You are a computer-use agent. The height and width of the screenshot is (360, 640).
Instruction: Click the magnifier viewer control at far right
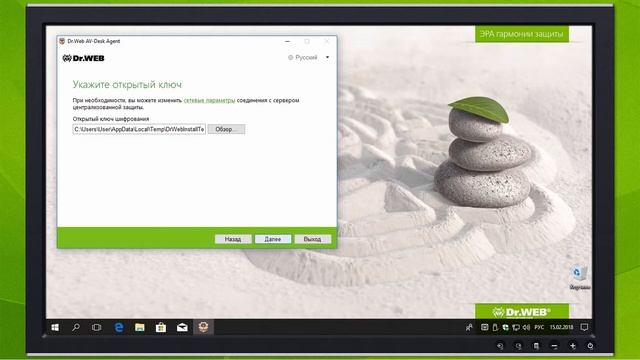(590, 346)
